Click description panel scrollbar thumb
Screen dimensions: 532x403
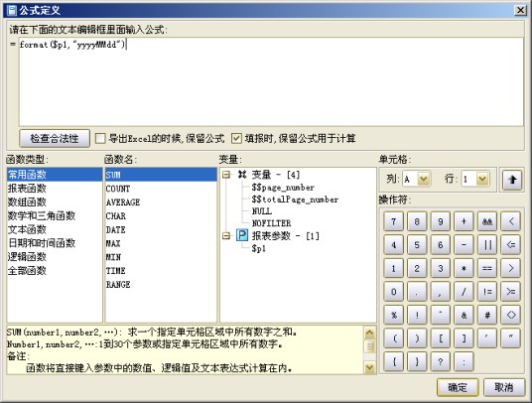[x=369, y=346]
